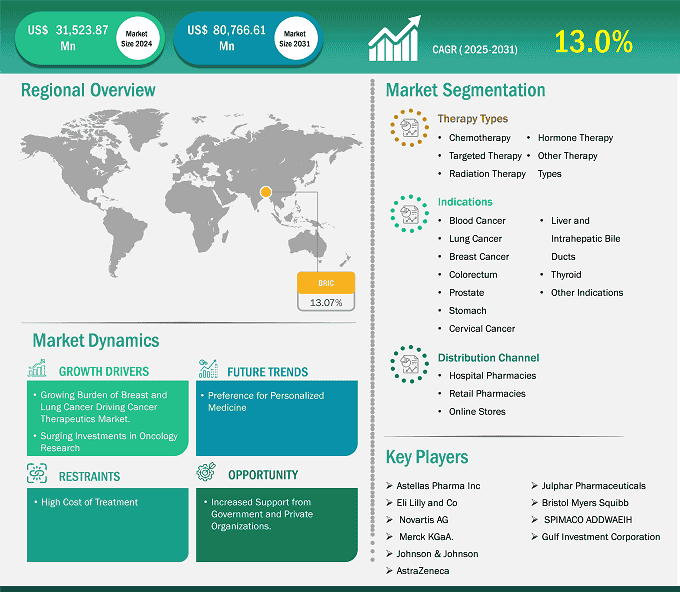Click the High Cost of Treatment text
This screenshot has width=680, height=592.
89,502
